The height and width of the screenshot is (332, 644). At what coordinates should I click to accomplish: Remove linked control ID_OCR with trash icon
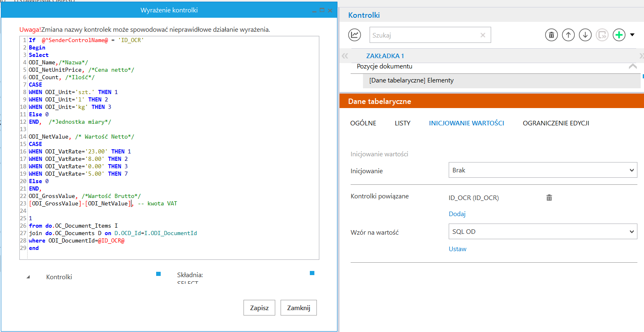[x=549, y=198]
